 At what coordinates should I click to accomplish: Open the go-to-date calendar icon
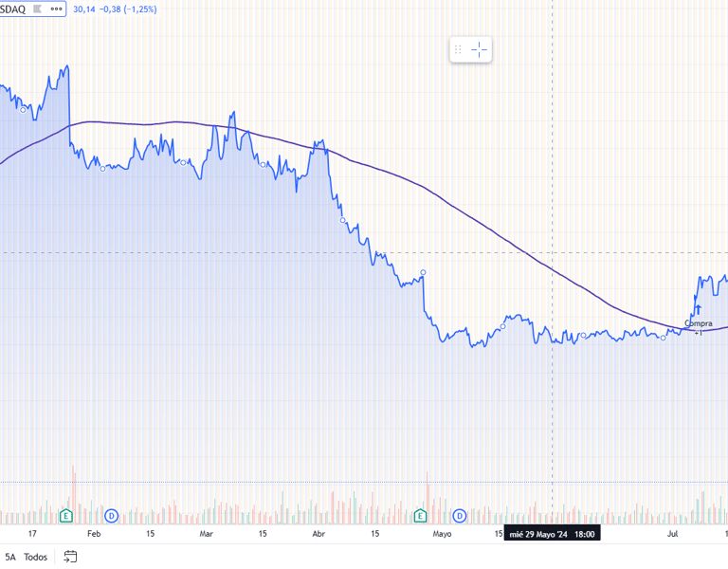tap(70, 556)
